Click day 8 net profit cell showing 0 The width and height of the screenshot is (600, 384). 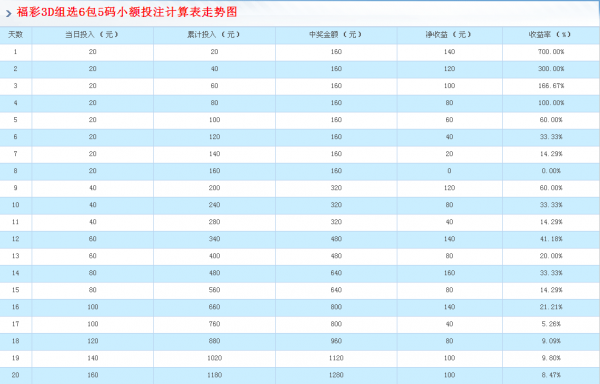449,171
